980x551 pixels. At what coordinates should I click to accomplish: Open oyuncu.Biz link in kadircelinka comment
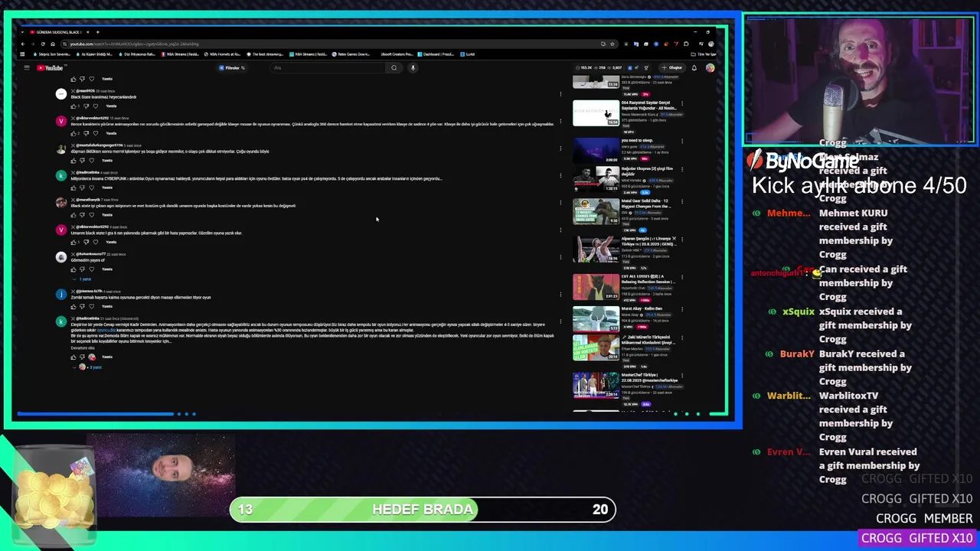(x=106, y=331)
